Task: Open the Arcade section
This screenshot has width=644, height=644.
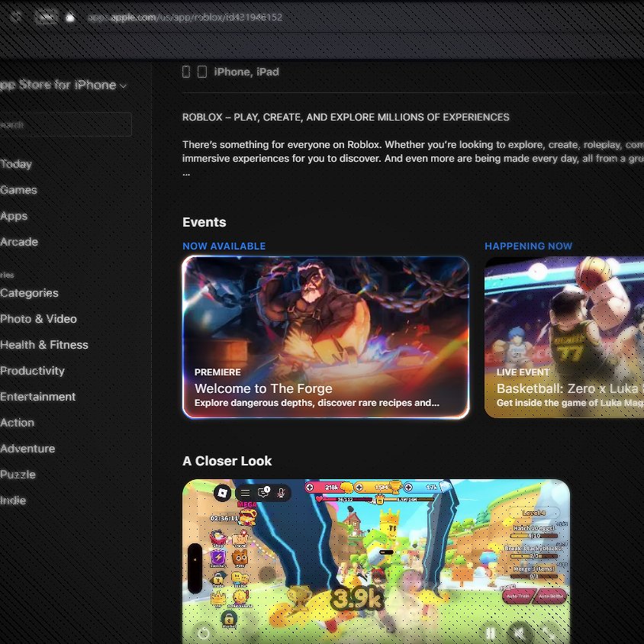Action: (x=19, y=242)
